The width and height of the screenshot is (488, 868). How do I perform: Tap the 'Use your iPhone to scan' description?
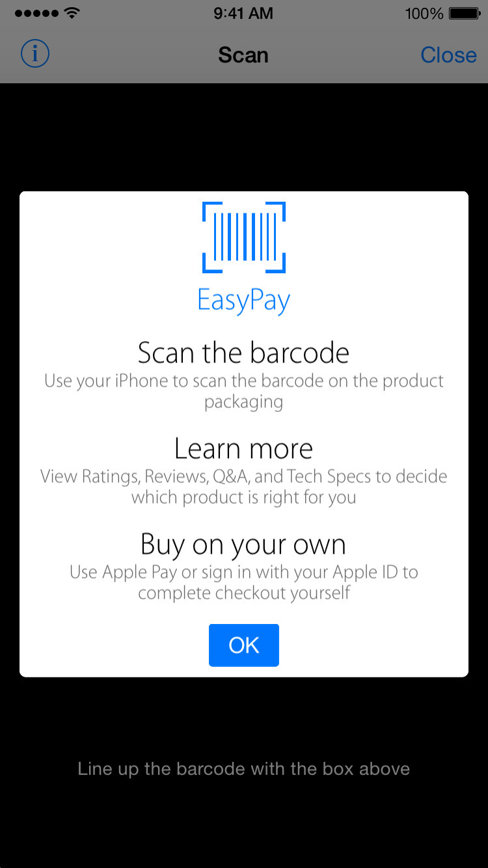pyautogui.click(x=244, y=391)
